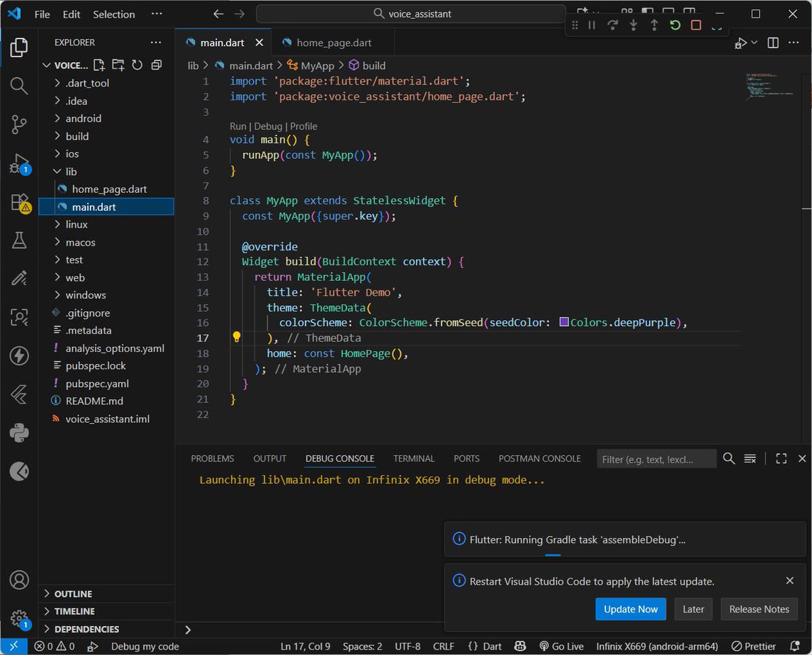Image resolution: width=812 pixels, height=655 pixels.
Task: Step into in debug toolbar
Action: click(x=633, y=25)
